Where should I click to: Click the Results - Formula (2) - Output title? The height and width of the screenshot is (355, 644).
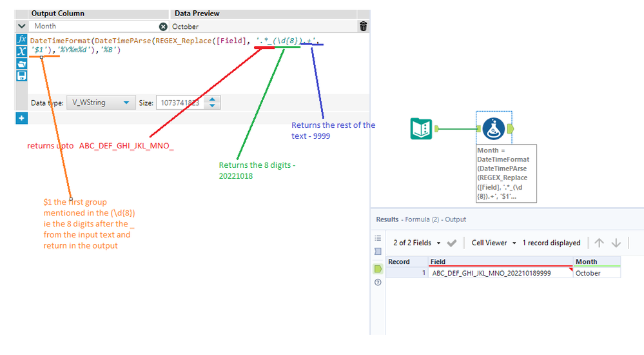[x=421, y=219]
